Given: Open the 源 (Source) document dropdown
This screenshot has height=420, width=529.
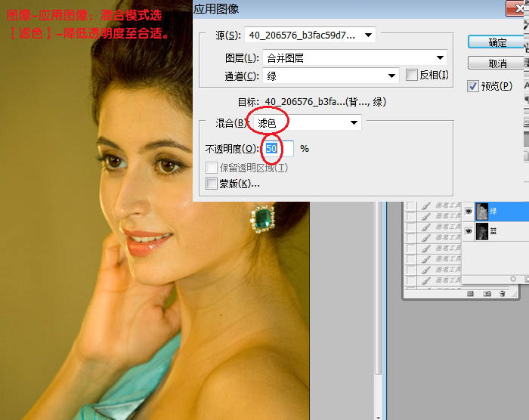Looking at the screenshot, I should pos(310,35).
